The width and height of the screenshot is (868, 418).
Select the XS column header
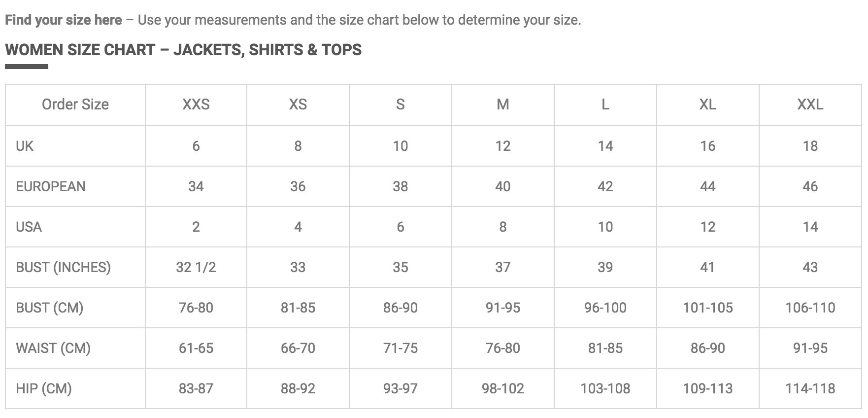(298, 104)
